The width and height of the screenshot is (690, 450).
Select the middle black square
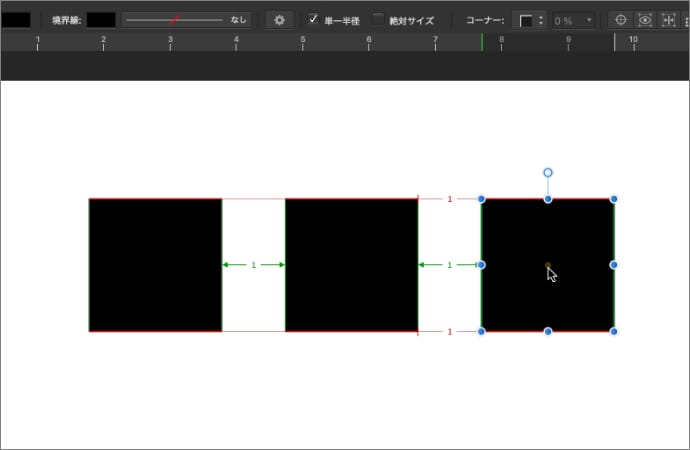351,265
